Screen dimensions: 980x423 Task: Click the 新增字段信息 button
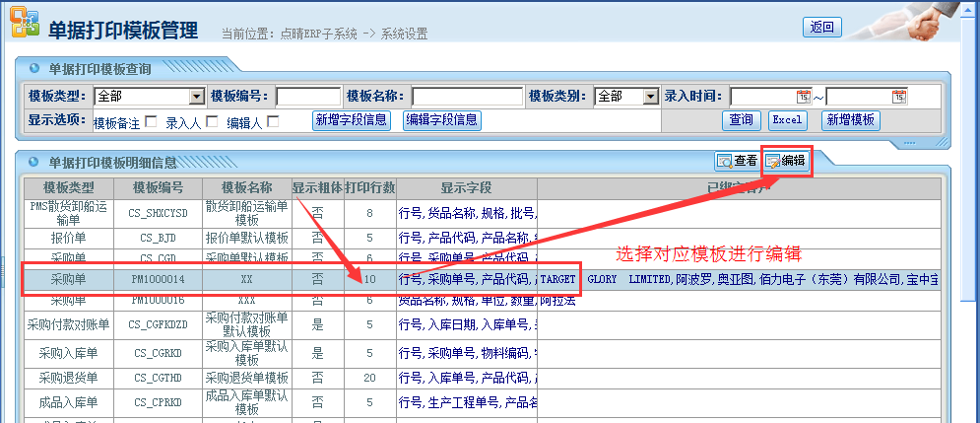coord(351,120)
